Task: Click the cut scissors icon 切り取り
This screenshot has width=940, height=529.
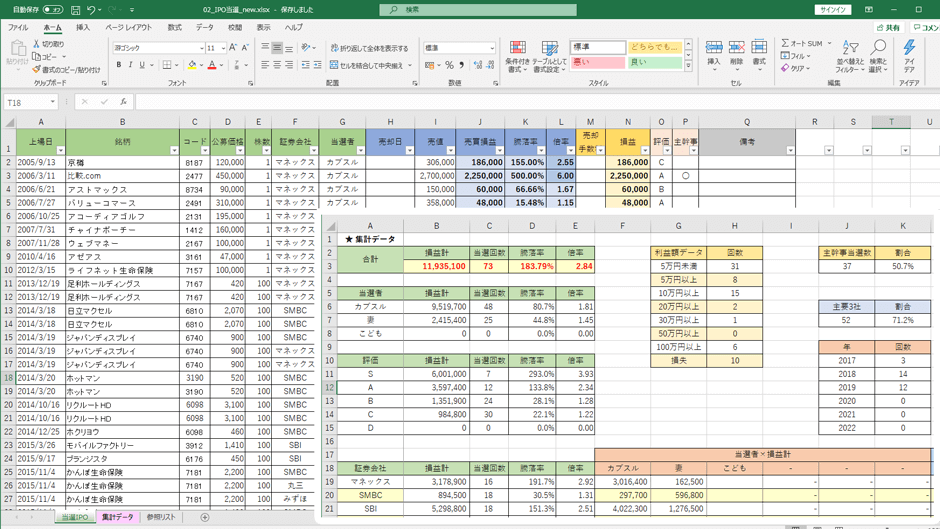Action: (x=37, y=44)
